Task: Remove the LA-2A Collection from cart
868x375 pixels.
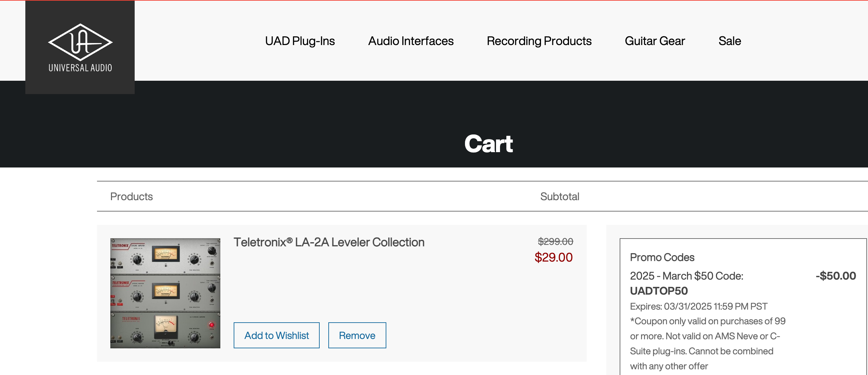Action: 357,335
